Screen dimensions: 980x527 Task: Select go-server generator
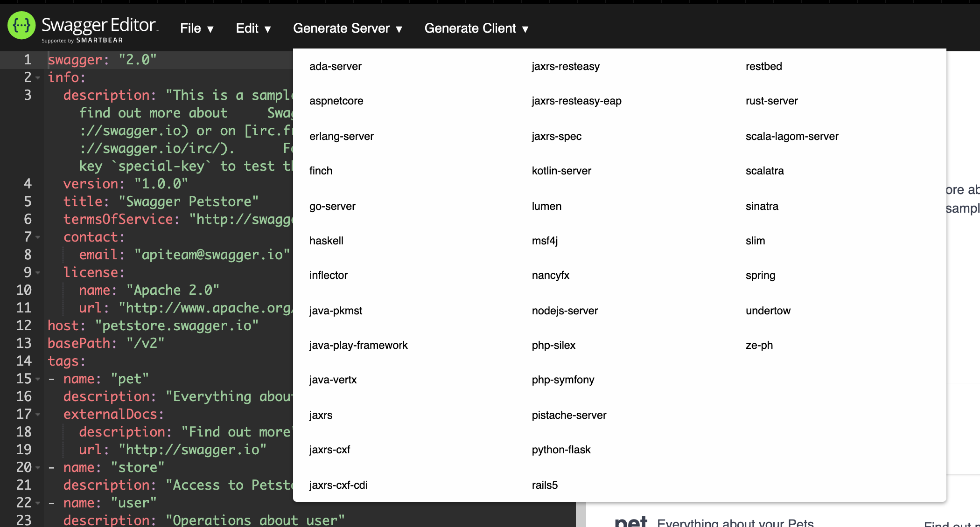tap(332, 206)
